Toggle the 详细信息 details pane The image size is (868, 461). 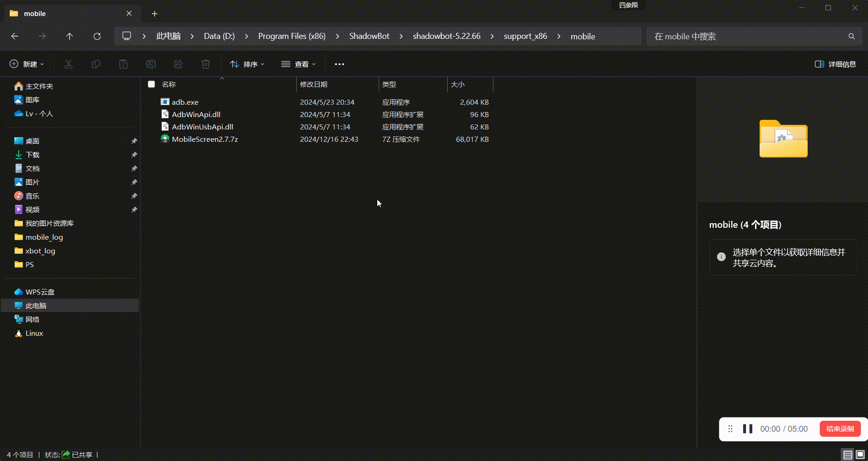(x=836, y=64)
